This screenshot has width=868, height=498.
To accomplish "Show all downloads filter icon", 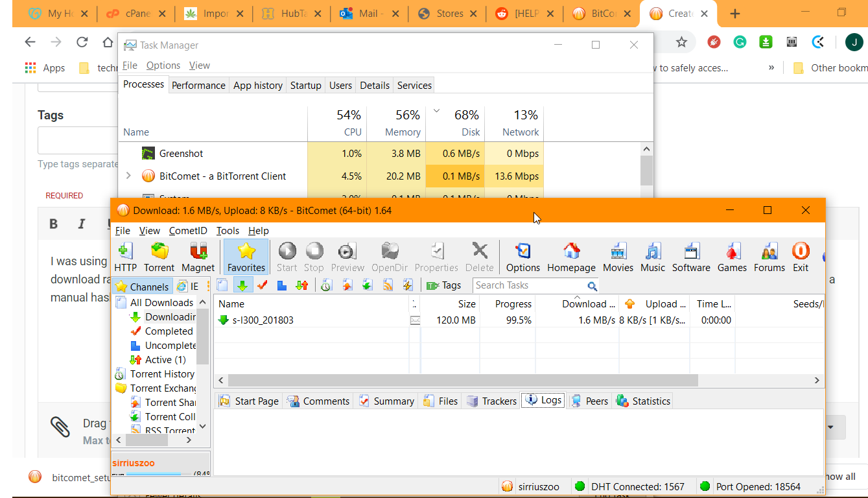I will tap(222, 285).
